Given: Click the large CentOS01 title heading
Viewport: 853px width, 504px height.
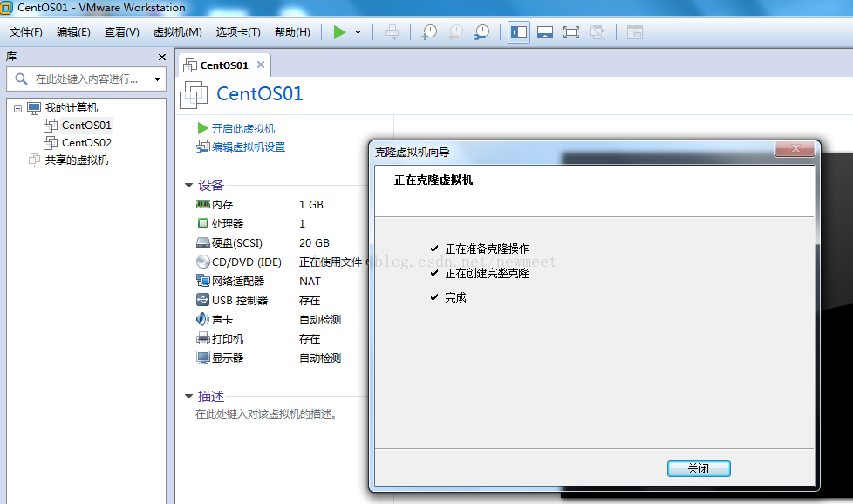Looking at the screenshot, I should click(260, 94).
